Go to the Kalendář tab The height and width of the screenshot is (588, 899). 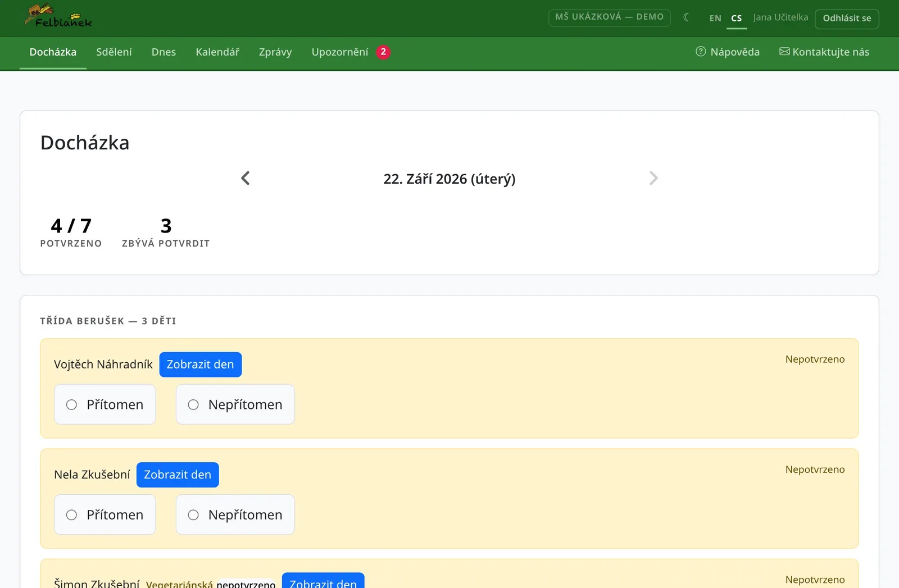(x=217, y=52)
